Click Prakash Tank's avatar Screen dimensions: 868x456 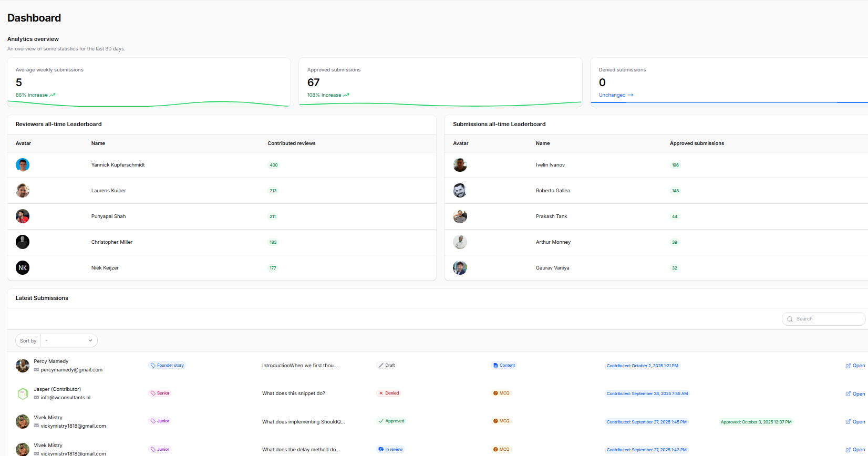(x=460, y=216)
